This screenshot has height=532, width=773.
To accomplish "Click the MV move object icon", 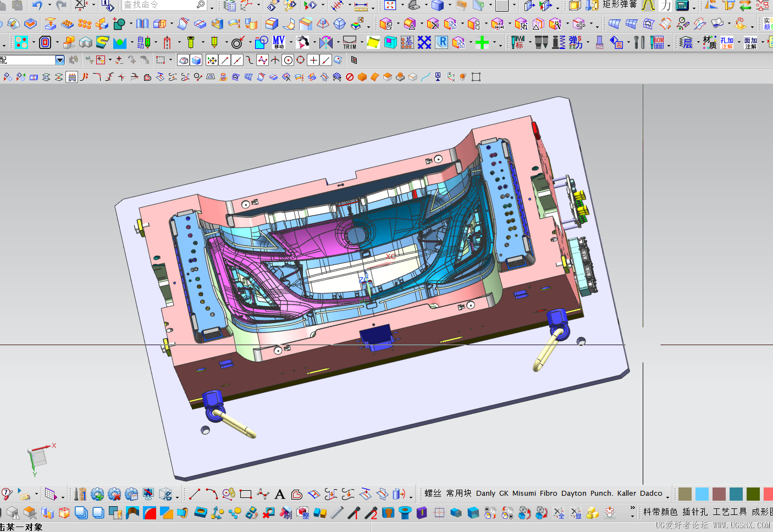I will point(279,42).
